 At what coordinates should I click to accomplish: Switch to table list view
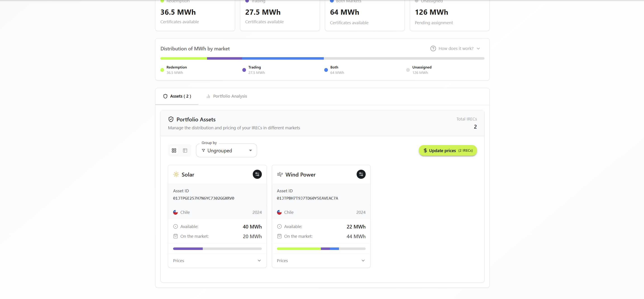click(185, 150)
